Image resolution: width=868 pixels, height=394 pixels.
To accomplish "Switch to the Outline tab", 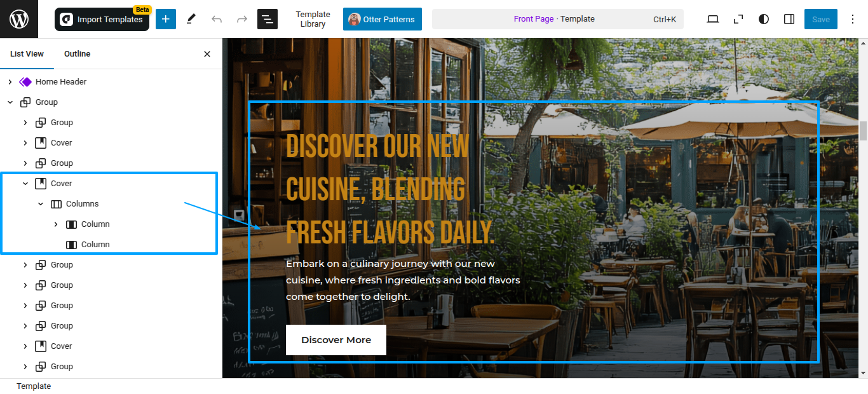I will coord(78,54).
